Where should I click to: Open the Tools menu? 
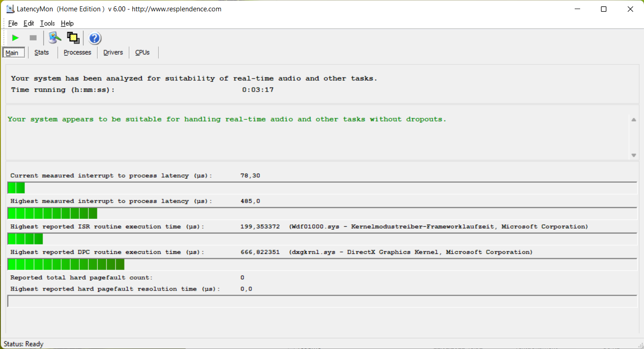coord(48,24)
